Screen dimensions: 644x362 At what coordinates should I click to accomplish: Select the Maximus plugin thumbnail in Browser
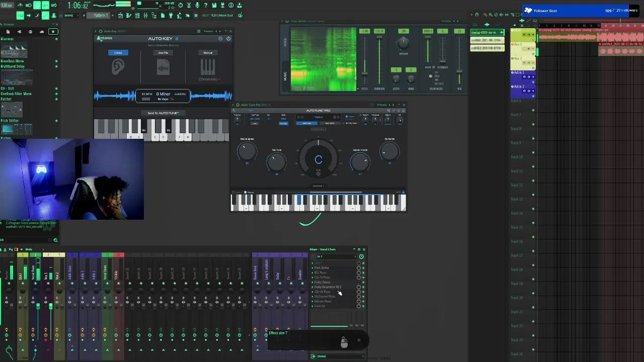[x=14, y=49]
